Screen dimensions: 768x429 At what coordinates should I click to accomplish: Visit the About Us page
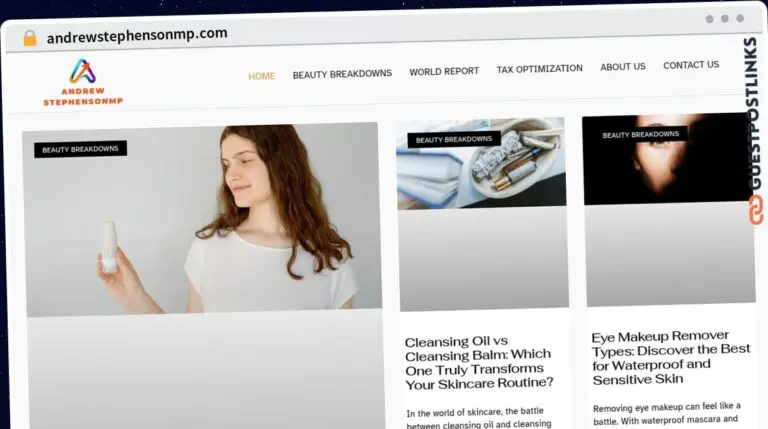pos(623,67)
